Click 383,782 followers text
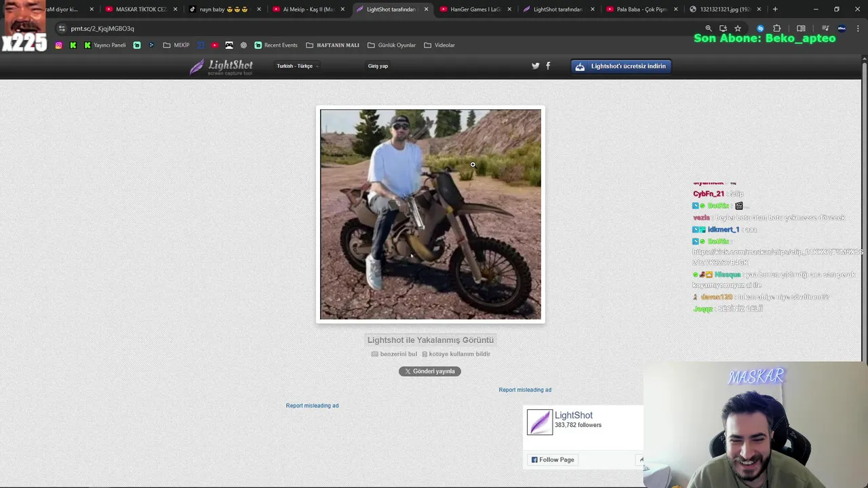 tap(578, 425)
